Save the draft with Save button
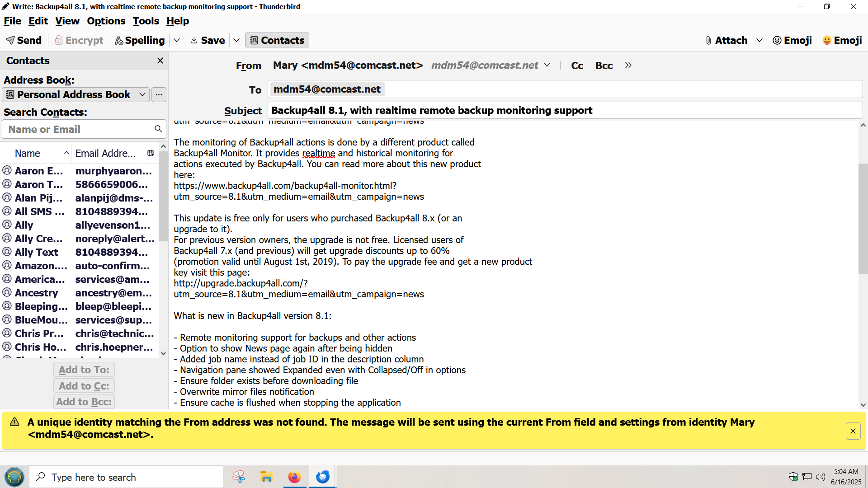The height and width of the screenshot is (488, 868). point(208,40)
